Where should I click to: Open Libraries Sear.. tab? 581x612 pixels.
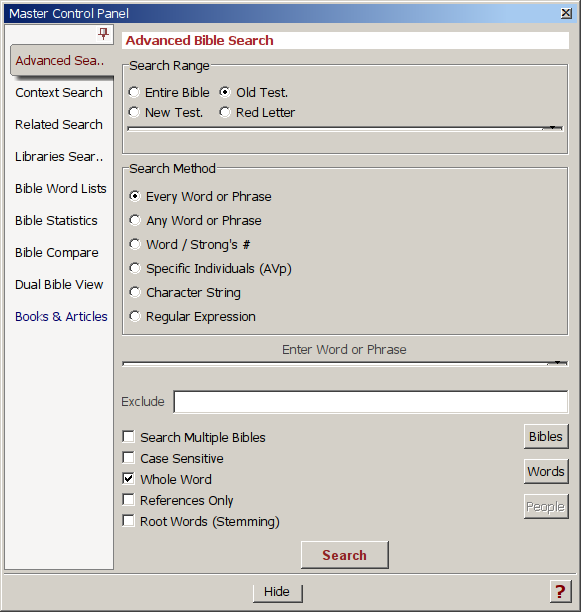59,157
